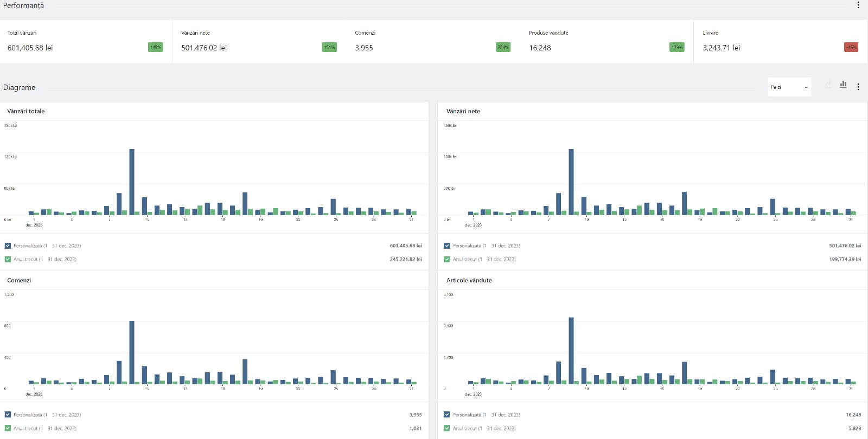868x439 pixels.
Task: Switch diagrams to line chart view
Action: point(828,85)
